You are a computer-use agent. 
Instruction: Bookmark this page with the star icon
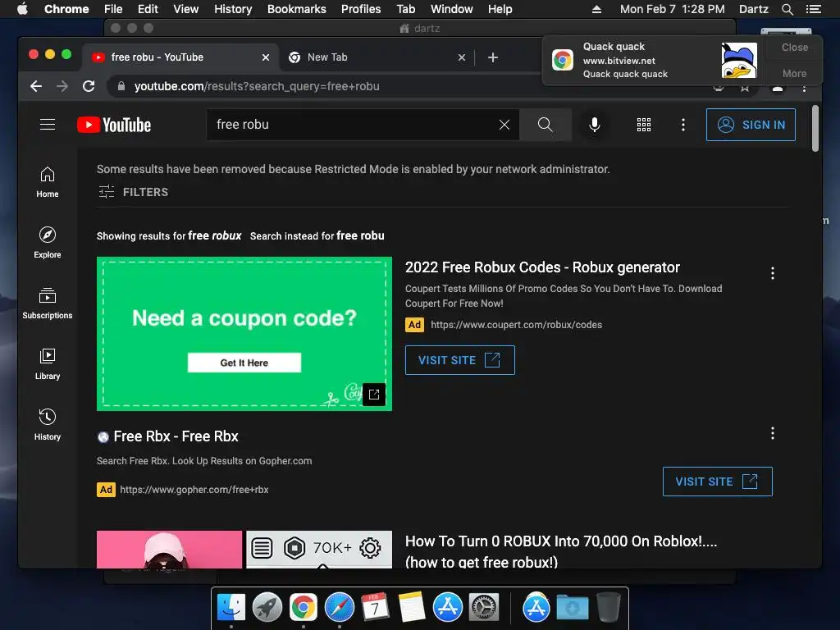tap(745, 88)
